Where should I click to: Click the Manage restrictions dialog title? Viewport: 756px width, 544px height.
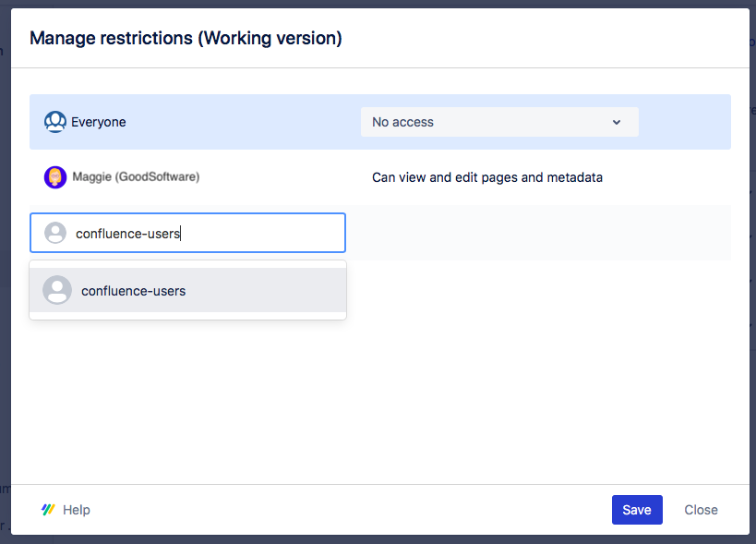186,38
